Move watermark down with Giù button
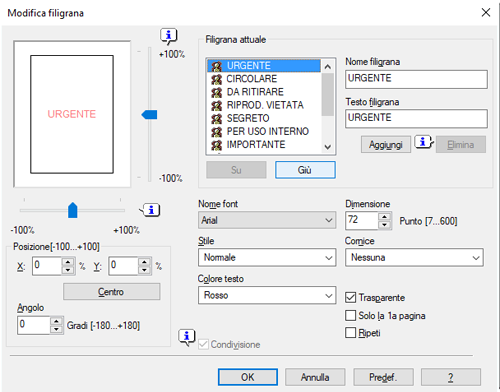The width and height of the screenshot is (500, 392). [305, 170]
